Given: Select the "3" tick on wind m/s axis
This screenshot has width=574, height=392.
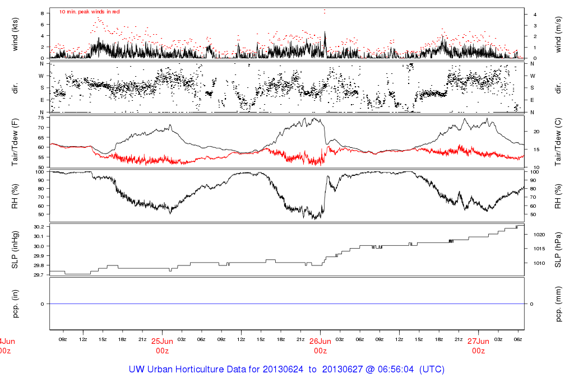Looking at the screenshot, I should (x=535, y=26).
